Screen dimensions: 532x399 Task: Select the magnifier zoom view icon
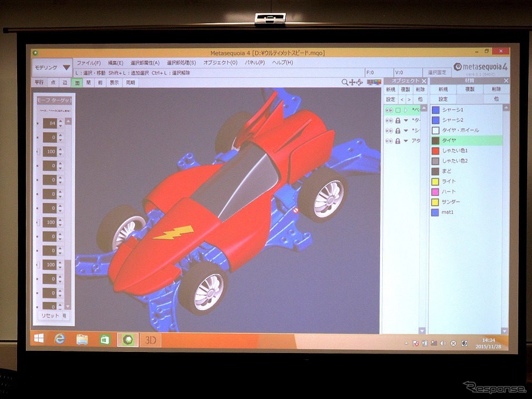(345, 82)
